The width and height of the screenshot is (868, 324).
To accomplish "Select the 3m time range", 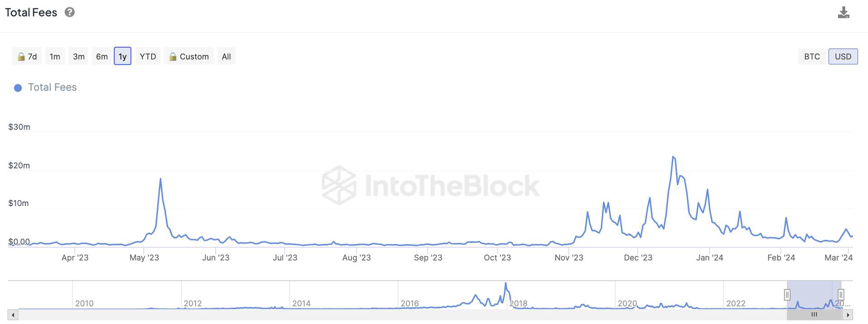I will pyautogui.click(x=79, y=57).
